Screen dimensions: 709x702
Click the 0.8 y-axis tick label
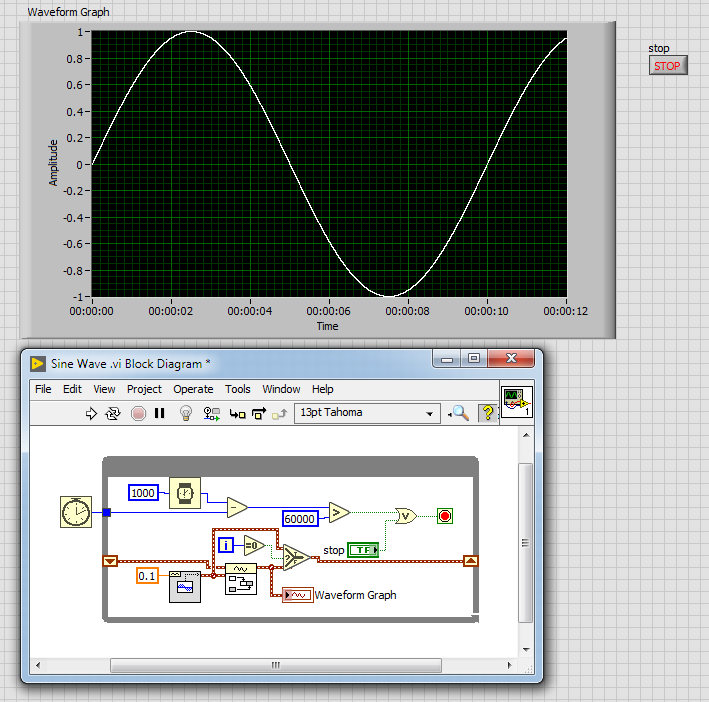[x=75, y=59]
